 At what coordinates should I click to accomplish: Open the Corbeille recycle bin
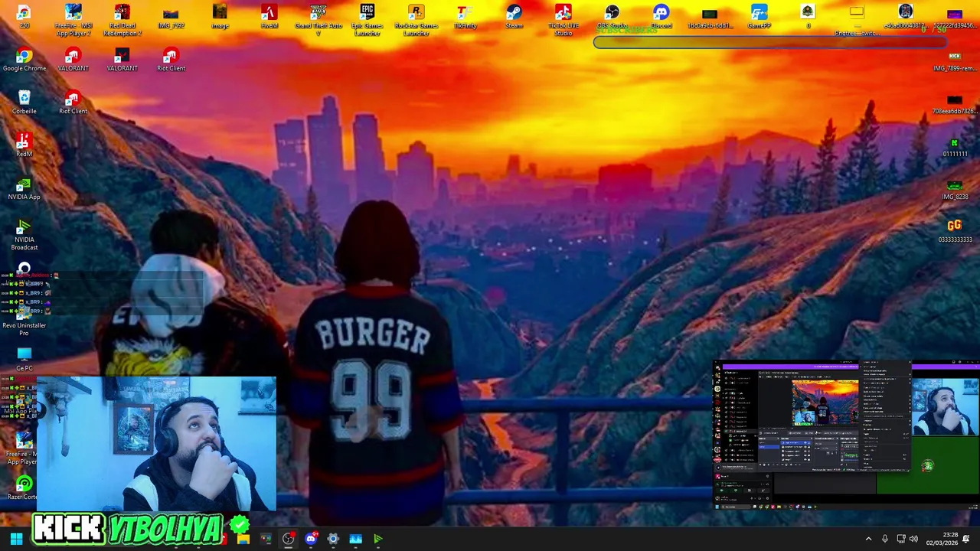click(x=24, y=103)
